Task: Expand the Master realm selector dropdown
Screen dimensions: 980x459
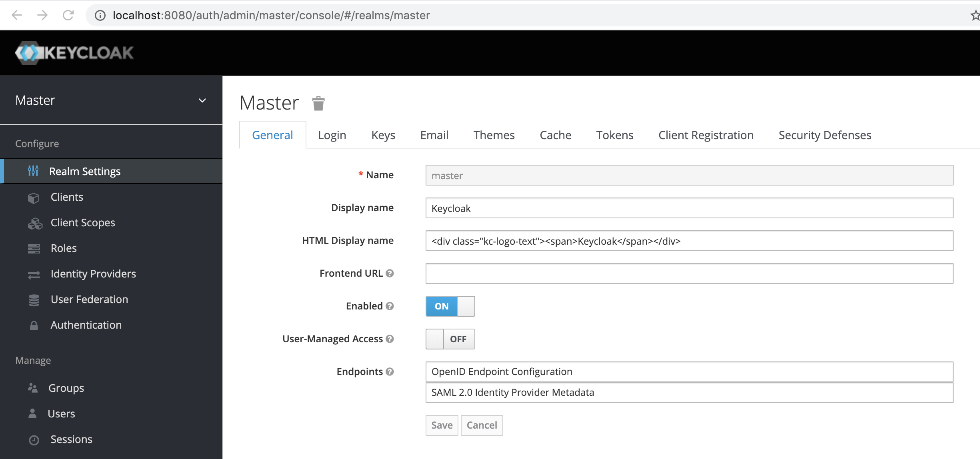Action: tap(202, 100)
